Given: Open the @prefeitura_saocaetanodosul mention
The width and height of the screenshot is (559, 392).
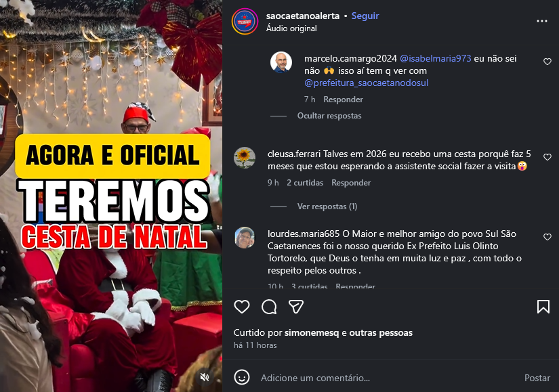Looking at the screenshot, I should tap(366, 83).
